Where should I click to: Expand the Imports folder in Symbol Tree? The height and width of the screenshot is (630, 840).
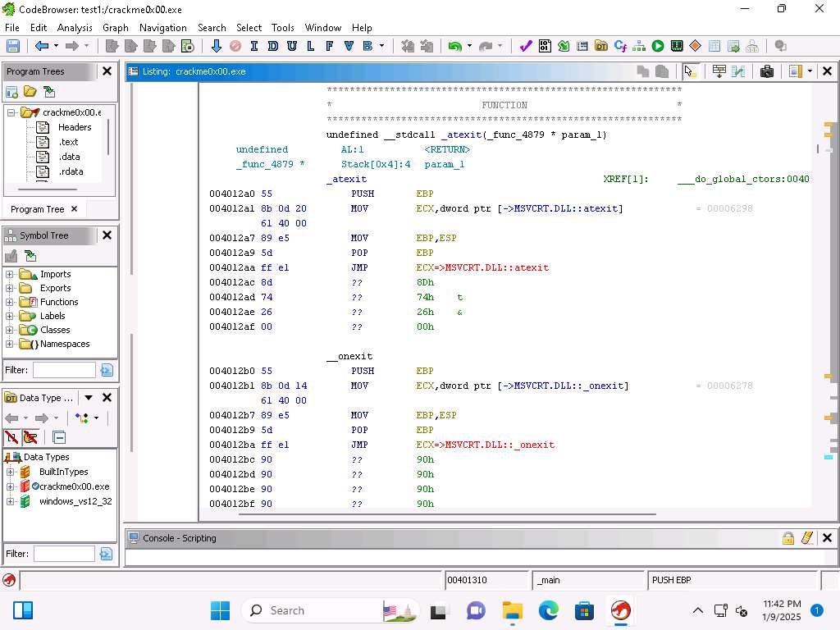pyautogui.click(x=10, y=274)
